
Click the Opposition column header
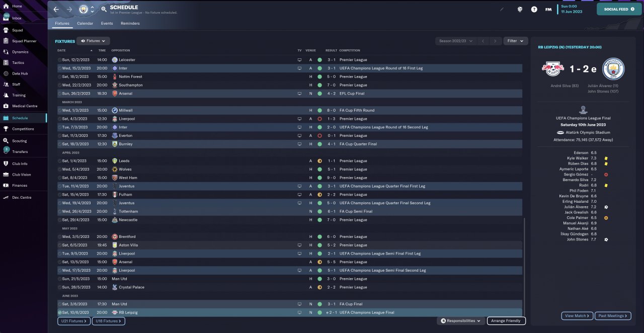[x=121, y=50]
